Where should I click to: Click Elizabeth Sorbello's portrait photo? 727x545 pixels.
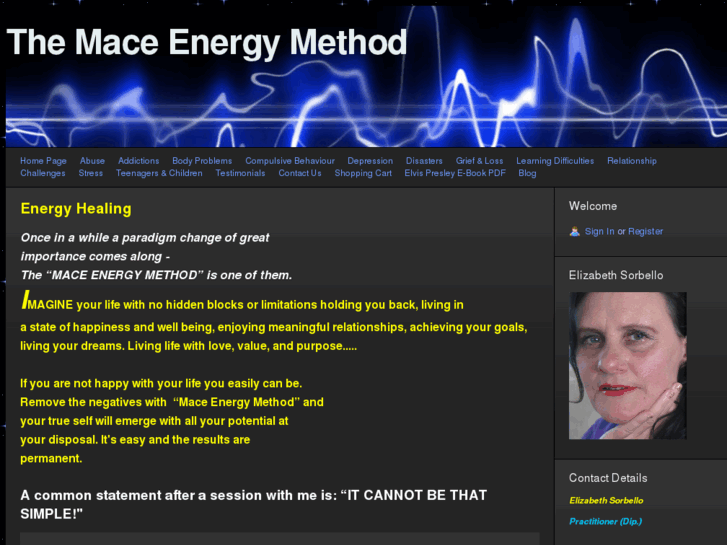point(628,365)
